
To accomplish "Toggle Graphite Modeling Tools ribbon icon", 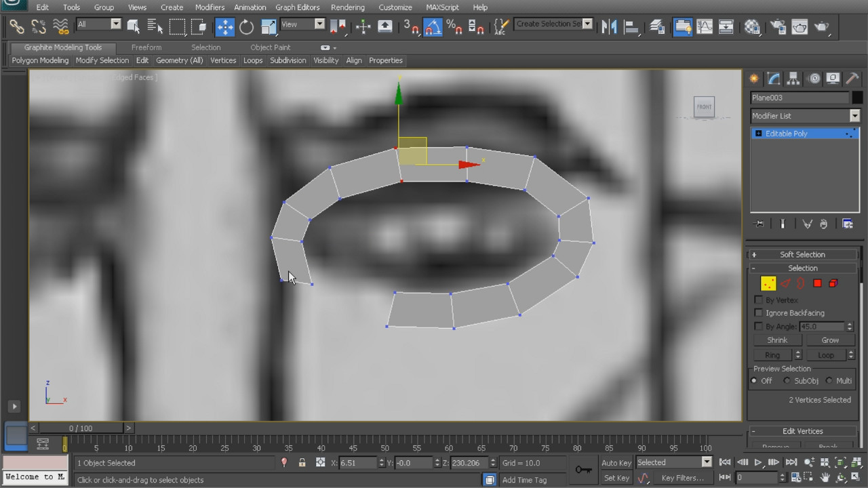I will click(x=682, y=26).
